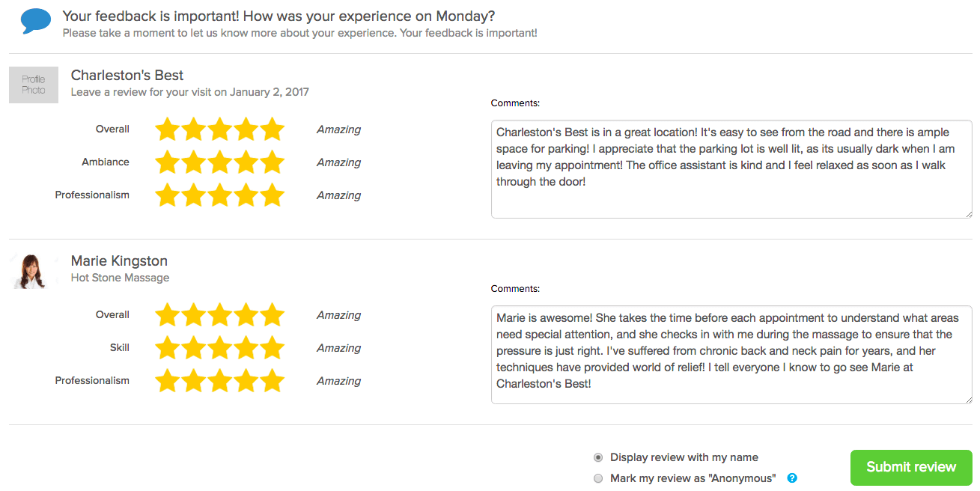Select the Mark my review as Anonymous option
Viewport: 980px width, 491px height.
coord(598,478)
